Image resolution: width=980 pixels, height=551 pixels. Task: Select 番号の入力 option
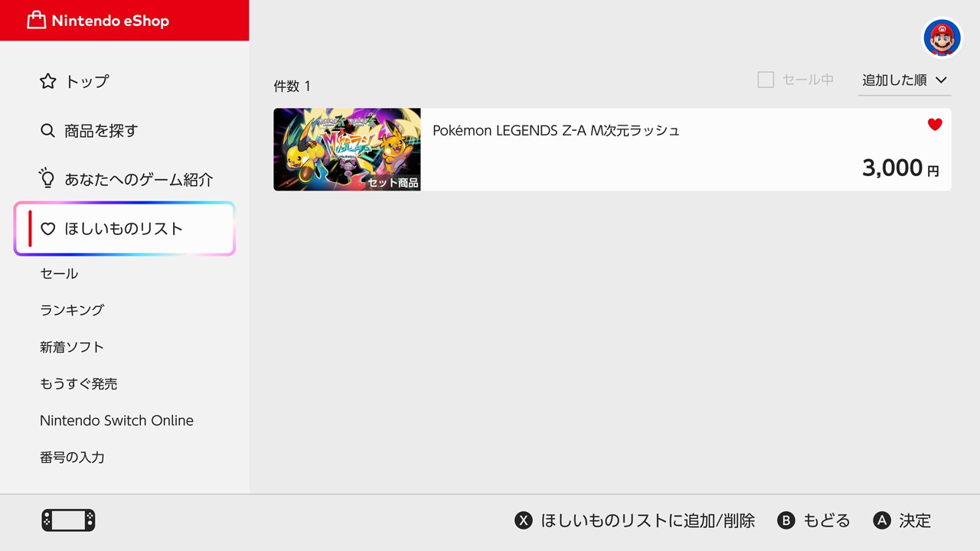[72, 457]
